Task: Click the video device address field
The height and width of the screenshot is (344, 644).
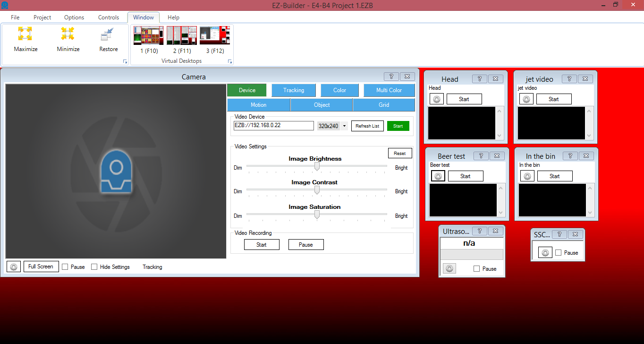Action: 274,126
